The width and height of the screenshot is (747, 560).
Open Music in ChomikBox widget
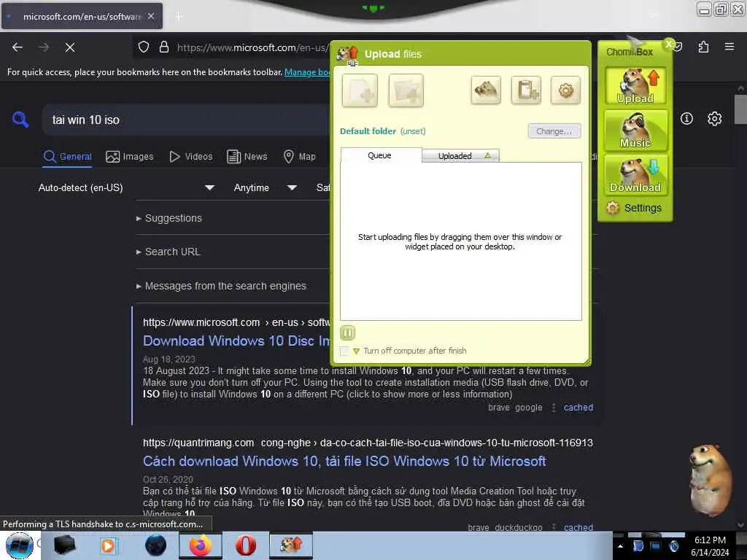(x=635, y=130)
